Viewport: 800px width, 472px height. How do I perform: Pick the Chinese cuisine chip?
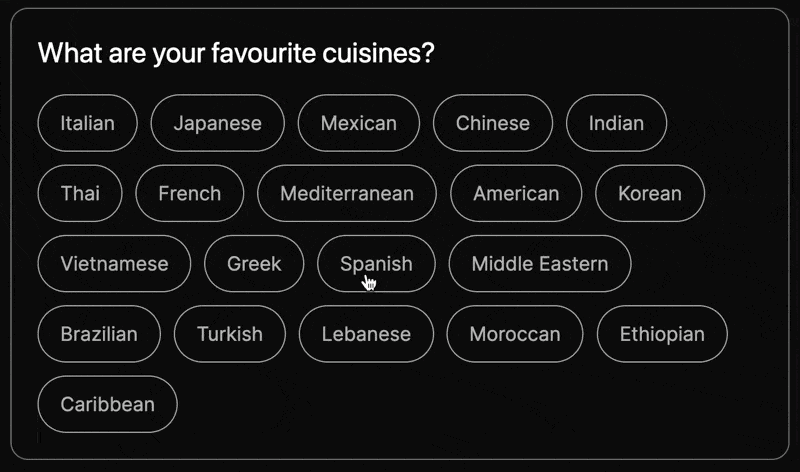(x=492, y=123)
